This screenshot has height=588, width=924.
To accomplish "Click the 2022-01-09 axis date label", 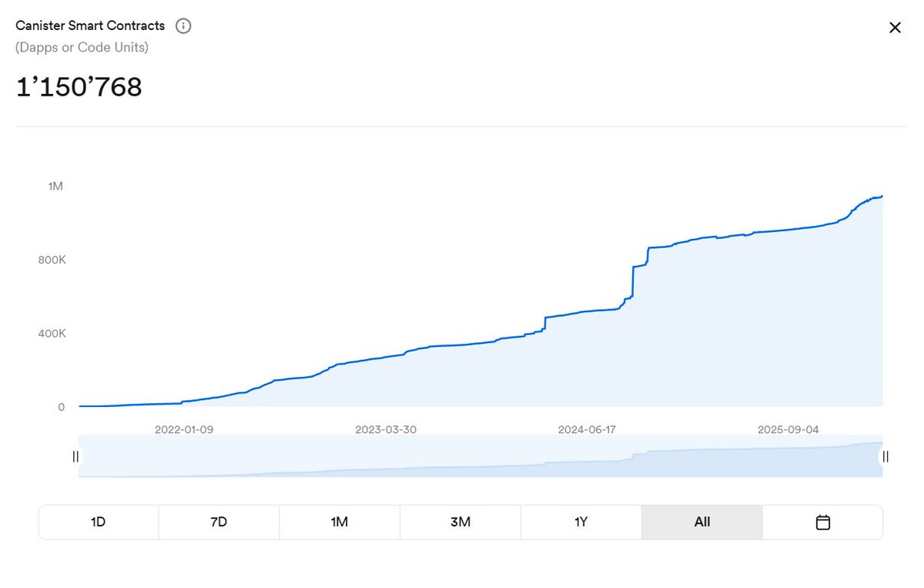I will pyautogui.click(x=183, y=429).
